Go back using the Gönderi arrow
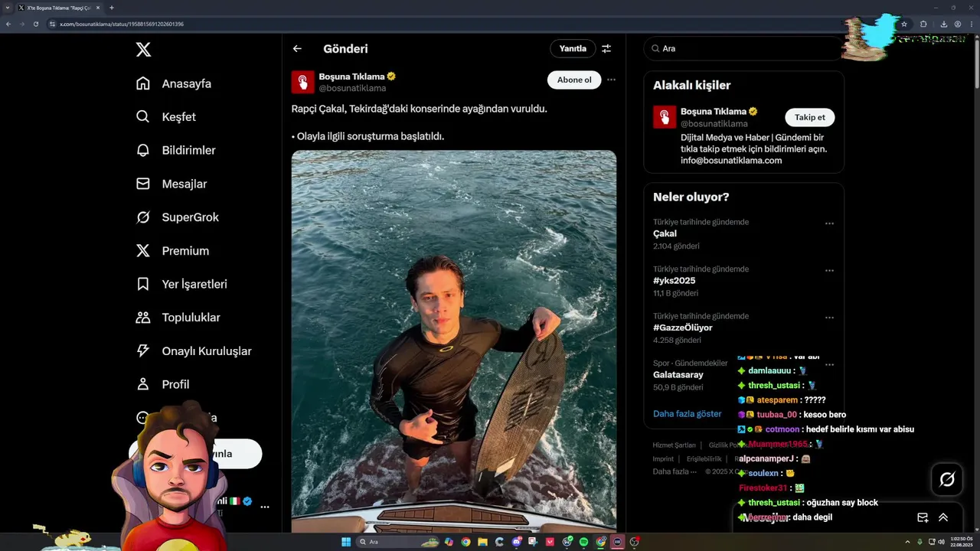 [297, 48]
